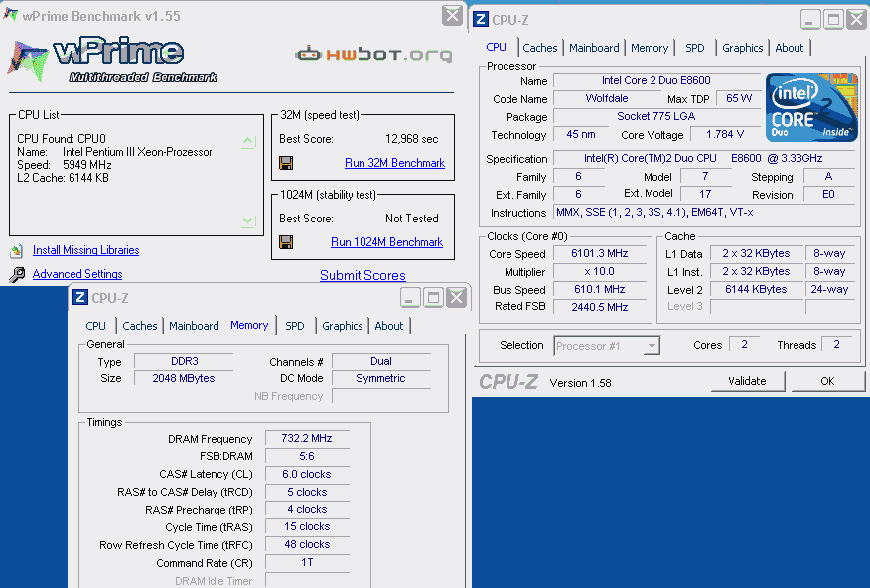Click the Cycle Time tRAS value 15 clocks
Screen dimensions: 870x588
point(307,526)
